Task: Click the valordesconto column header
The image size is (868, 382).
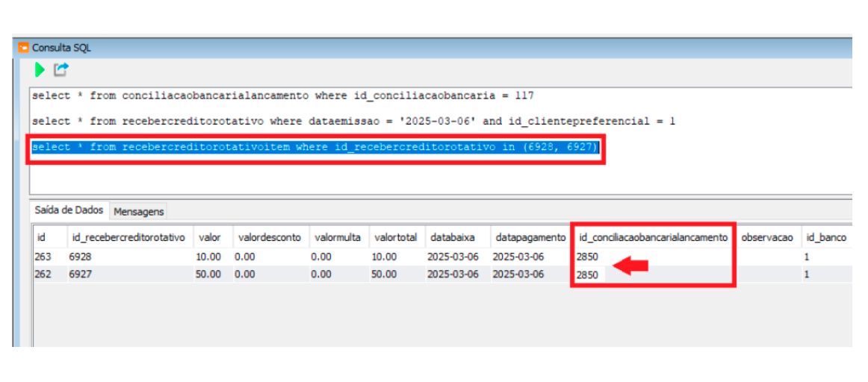Action: coord(270,237)
